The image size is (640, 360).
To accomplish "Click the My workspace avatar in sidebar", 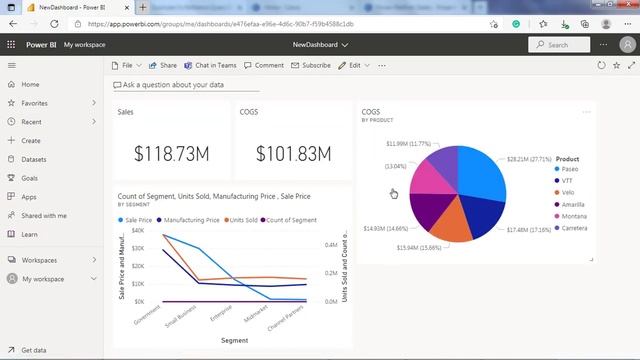I will [x=12, y=278].
